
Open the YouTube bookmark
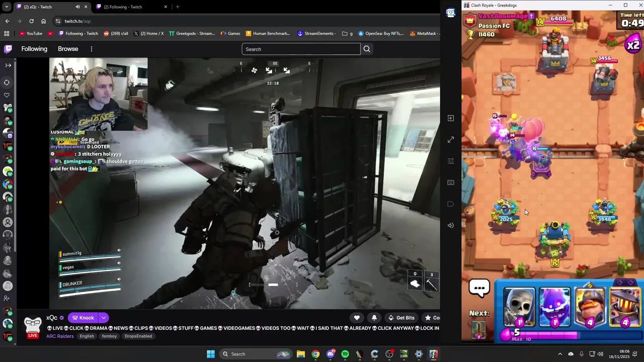pos(31,34)
